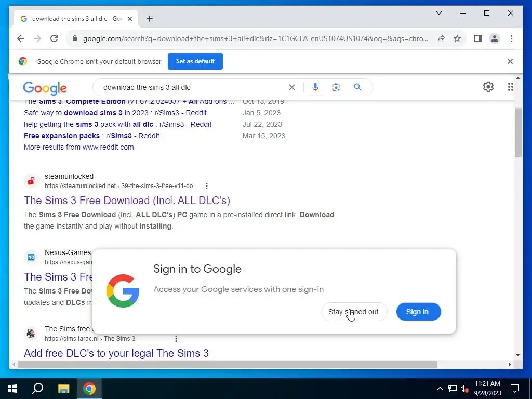
Task: Click the steamunlocked favicon
Action: pyautogui.click(x=31, y=181)
